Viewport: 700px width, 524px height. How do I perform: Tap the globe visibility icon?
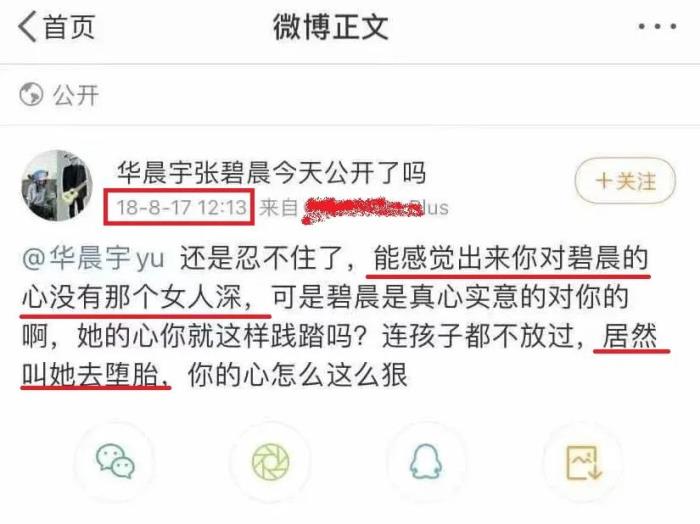pos(31,95)
